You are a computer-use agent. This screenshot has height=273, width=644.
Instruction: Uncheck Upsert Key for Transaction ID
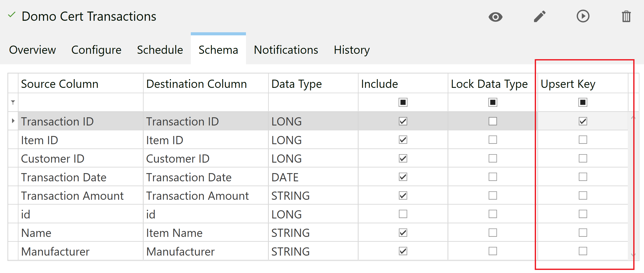[x=583, y=121]
